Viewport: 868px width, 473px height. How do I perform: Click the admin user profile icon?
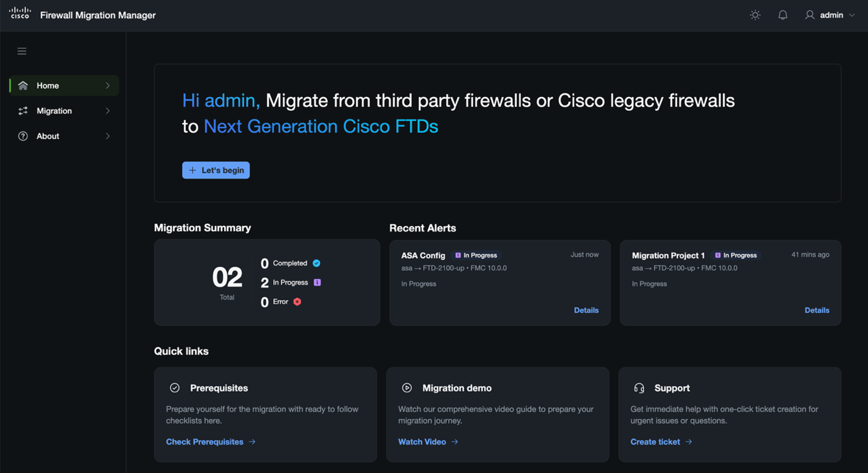(x=810, y=15)
